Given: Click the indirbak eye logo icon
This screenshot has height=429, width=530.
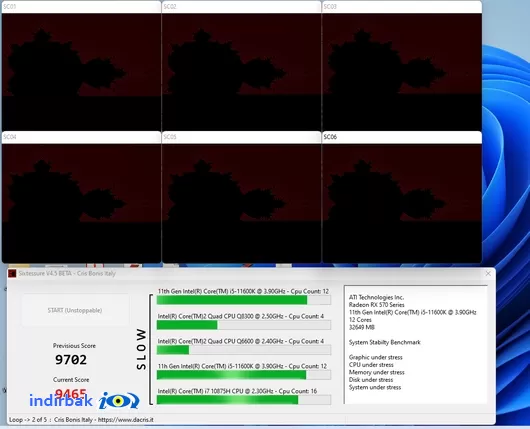Looking at the screenshot, I should point(119,401).
